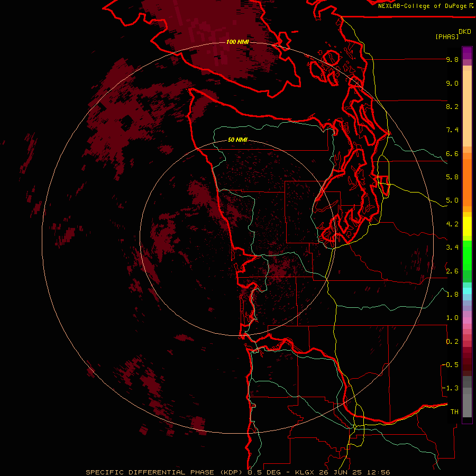Click the TH label on the legend
This screenshot has width=476, height=476.
click(x=454, y=412)
